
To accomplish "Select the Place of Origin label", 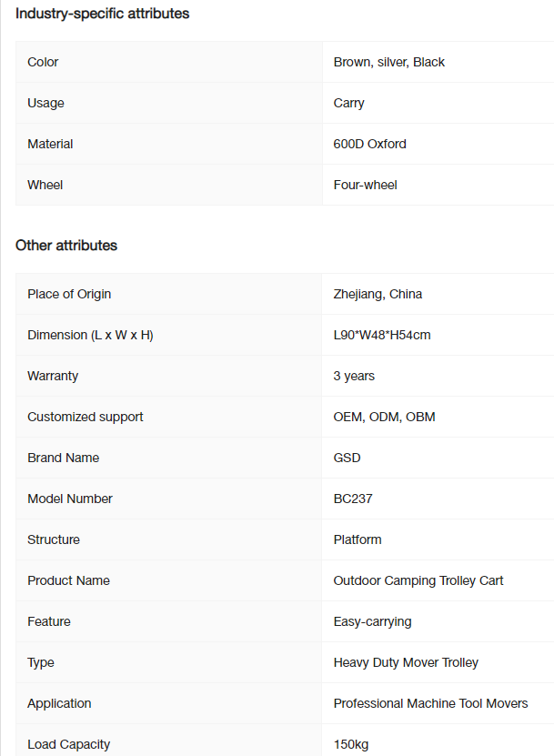I will coord(69,294).
